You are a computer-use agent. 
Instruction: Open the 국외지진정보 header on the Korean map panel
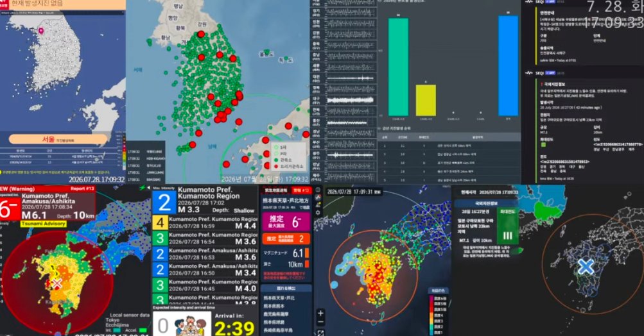[x=486, y=203]
